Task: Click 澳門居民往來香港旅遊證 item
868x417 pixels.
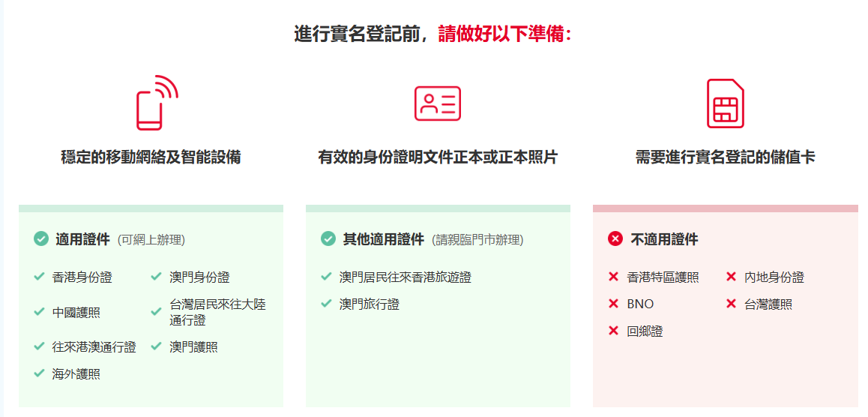Action: point(405,277)
